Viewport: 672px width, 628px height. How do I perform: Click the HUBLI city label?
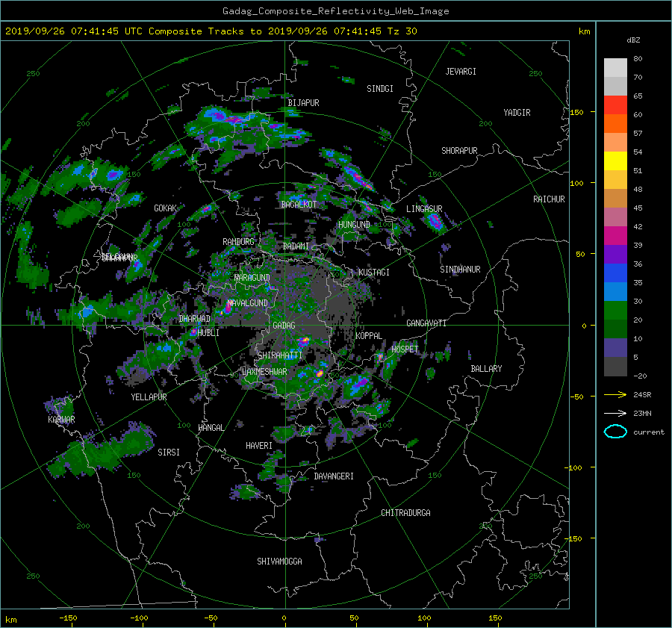(x=208, y=333)
